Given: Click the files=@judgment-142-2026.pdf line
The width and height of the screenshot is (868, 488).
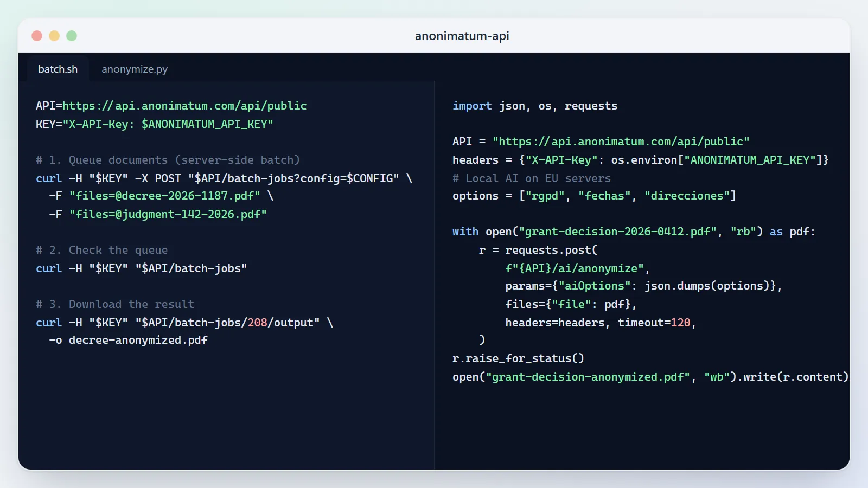Looking at the screenshot, I should pos(158,214).
